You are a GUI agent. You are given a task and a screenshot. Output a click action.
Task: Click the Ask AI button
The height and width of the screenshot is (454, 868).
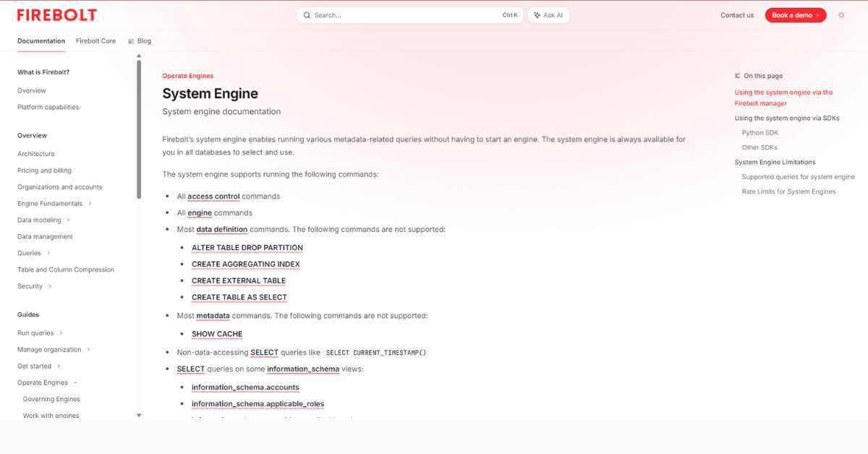[x=548, y=15]
